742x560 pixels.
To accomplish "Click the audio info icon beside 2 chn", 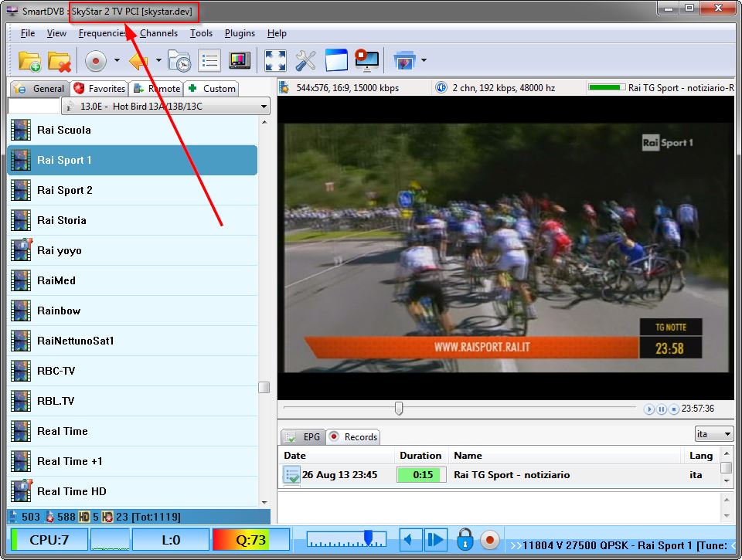I will tap(441, 87).
